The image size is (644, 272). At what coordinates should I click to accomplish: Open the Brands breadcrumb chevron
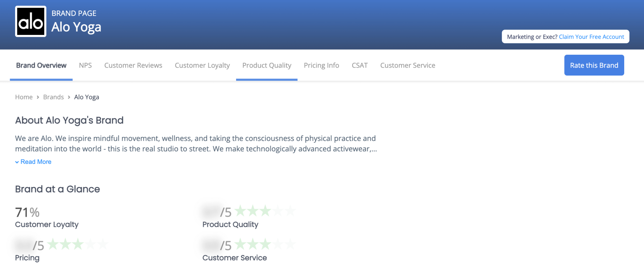click(x=69, y=97)
